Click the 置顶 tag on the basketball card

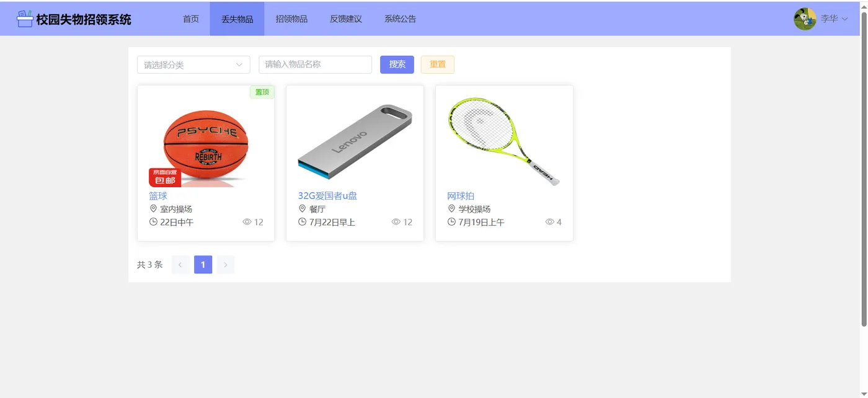pyautogui.click(x=262, y=92)
